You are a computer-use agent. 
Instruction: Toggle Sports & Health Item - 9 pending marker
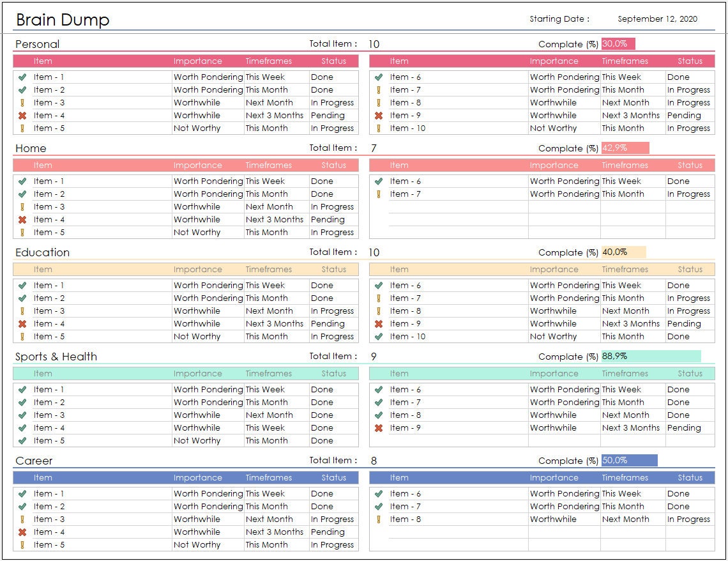pyautogui.click(x=379, y=427)
